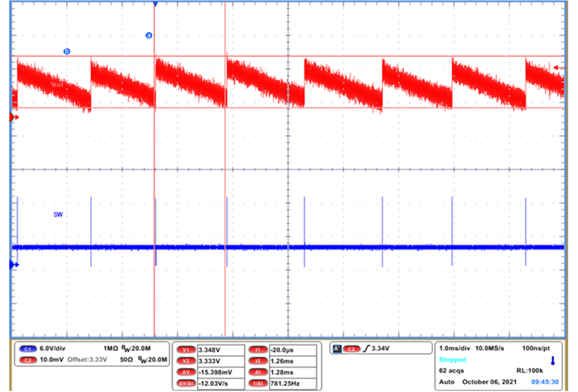
Task: Select the 62 acqs counter
Action: 451,370
